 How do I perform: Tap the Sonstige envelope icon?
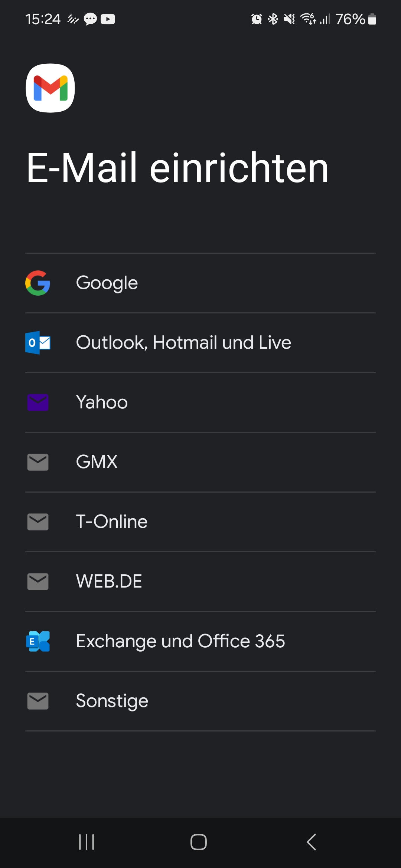point(38,701)
